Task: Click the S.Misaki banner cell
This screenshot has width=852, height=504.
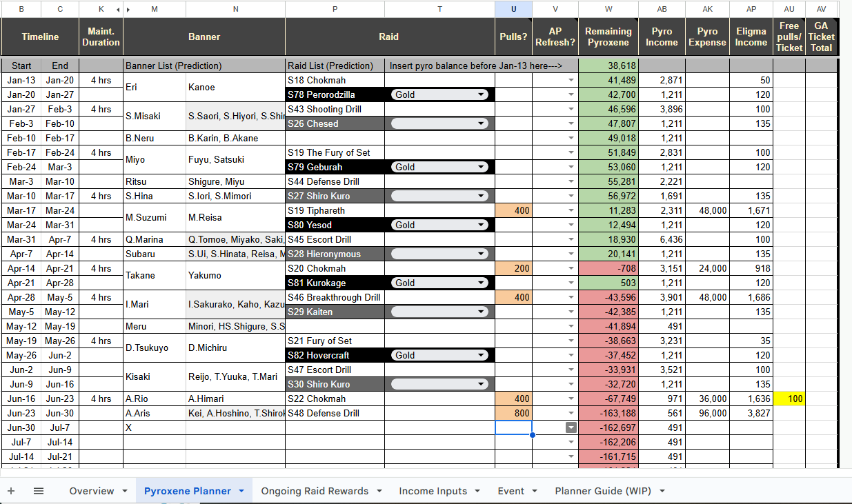Action: click(x=155, y=116)
